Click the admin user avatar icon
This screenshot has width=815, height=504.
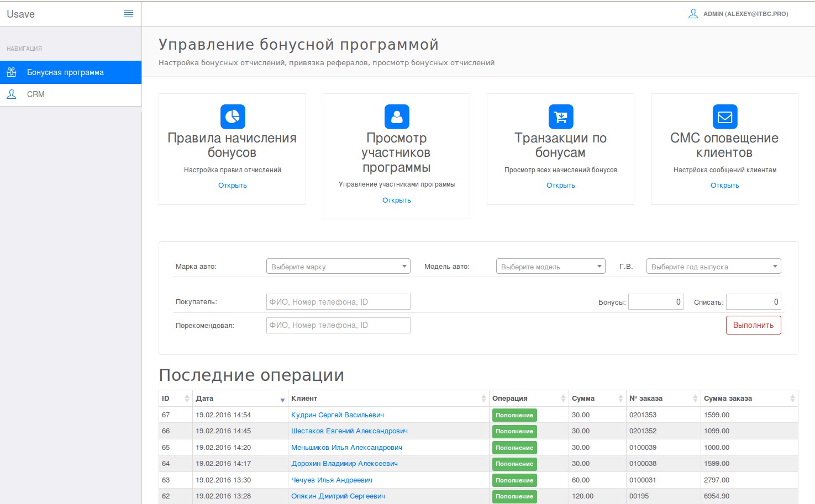pos(693,14)
